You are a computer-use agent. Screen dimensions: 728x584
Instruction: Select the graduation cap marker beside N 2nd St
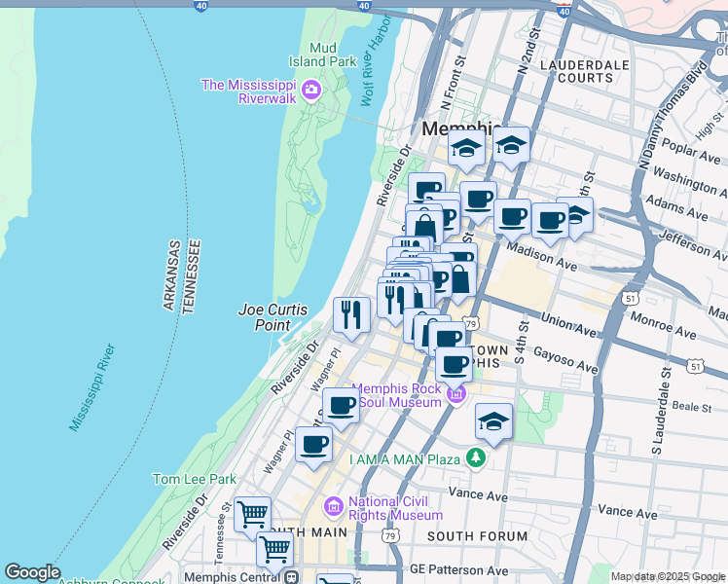[511, 144]
